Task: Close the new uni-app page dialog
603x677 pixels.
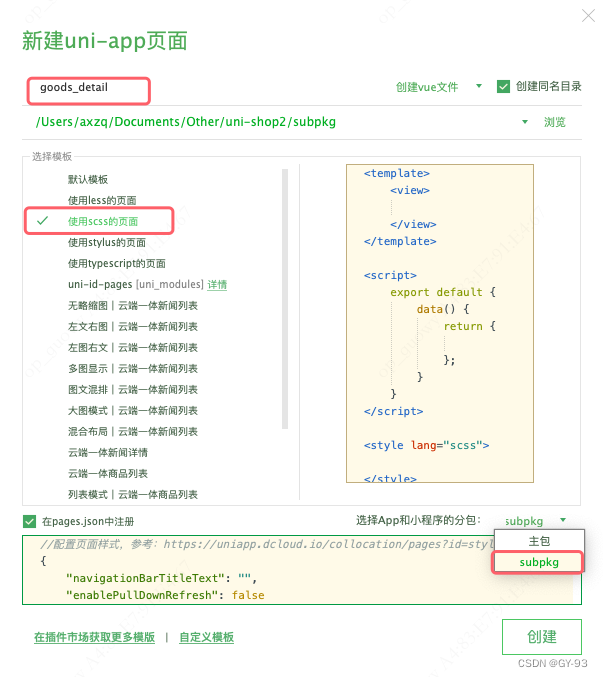Action: pyautogui.click(x=588, y=16)
